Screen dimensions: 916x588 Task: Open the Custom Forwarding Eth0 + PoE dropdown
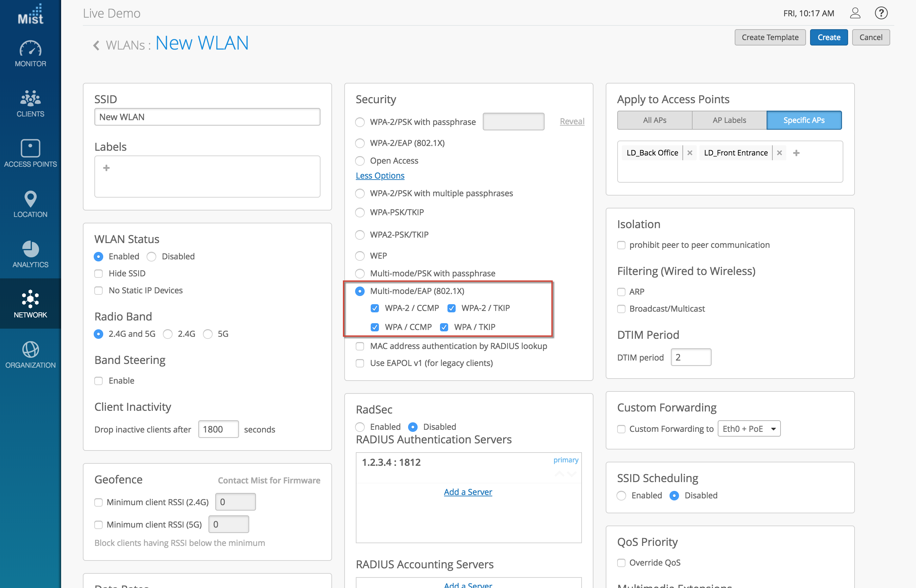coord(749,429)
